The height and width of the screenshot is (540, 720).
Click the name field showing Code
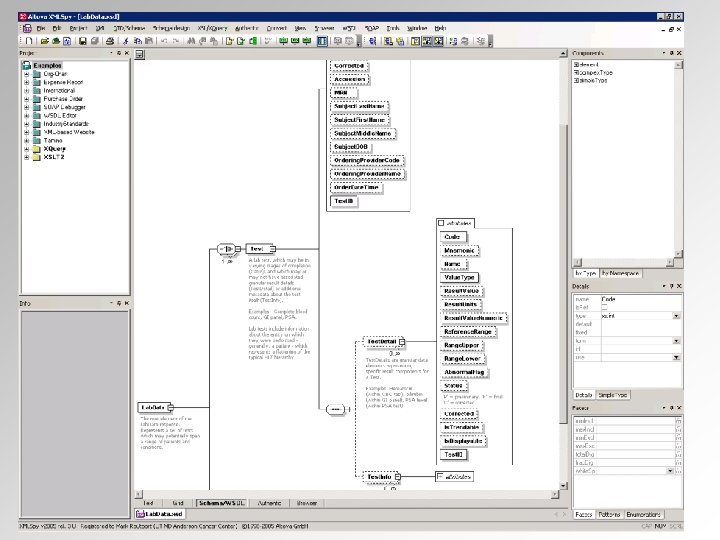[x=641, y=299]
